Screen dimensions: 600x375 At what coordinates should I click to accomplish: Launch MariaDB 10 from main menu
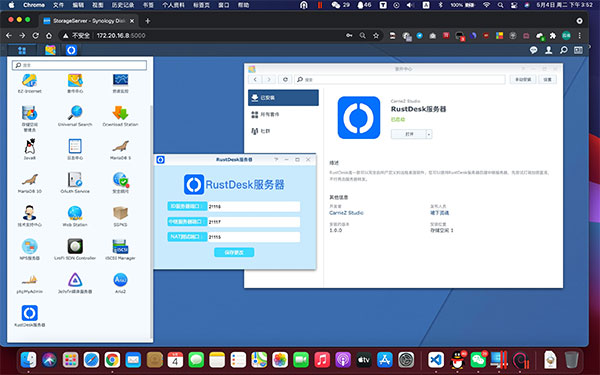(29, 183)
